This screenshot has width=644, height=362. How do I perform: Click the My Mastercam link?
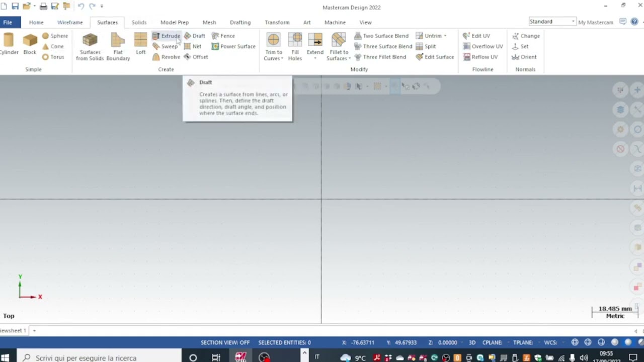[x=596, y=22]
